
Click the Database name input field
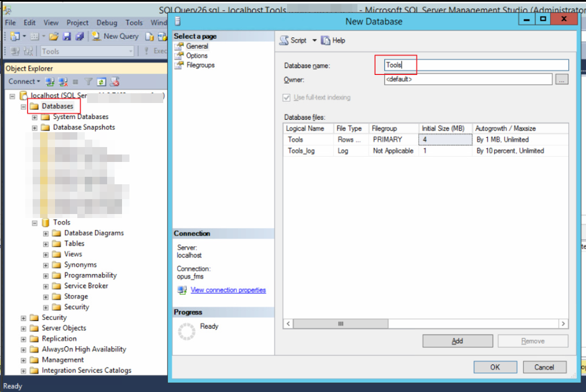pyautogui.click(x=477, y=65)
